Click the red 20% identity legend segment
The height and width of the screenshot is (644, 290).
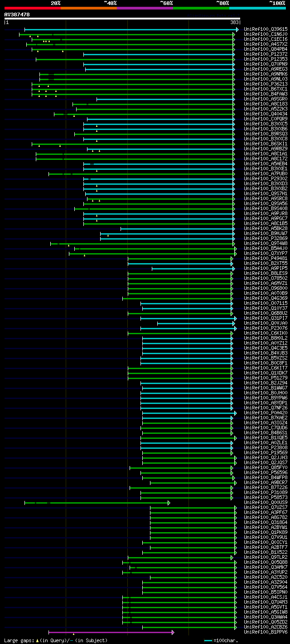point(33,8)
